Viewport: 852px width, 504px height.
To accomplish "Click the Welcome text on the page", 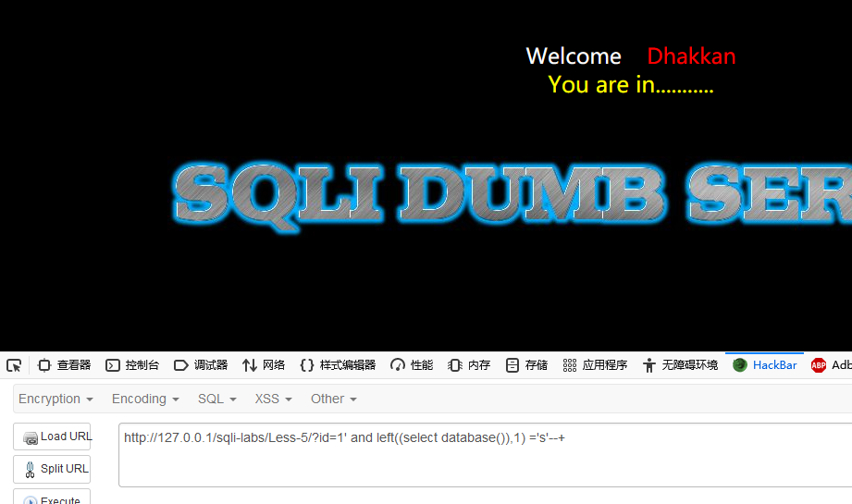I will 574,56.
